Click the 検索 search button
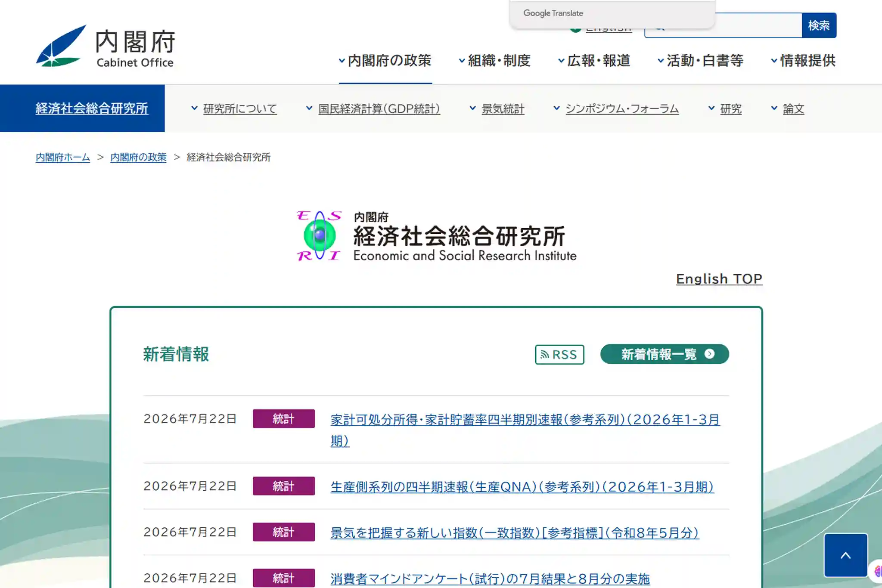This screenshot has width=882, height=588. [x=819, y=25]
